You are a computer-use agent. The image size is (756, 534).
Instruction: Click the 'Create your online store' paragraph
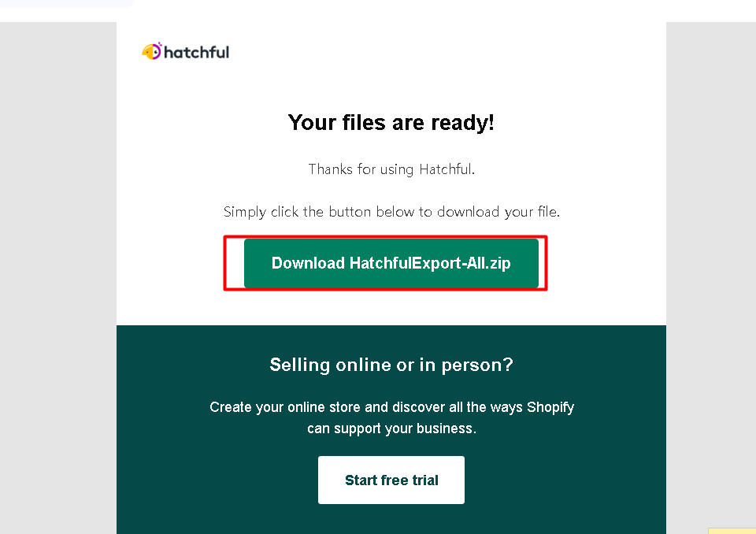tap(391, 417)
